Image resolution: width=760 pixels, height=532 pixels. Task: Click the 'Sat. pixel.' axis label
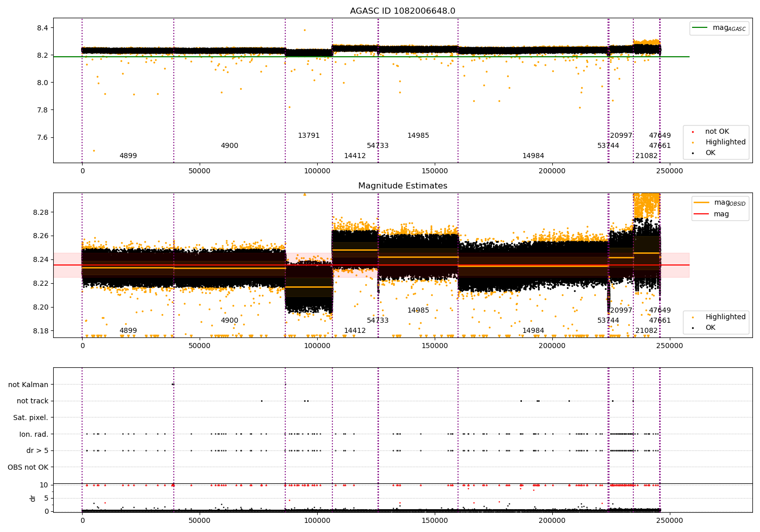(31, 417)
